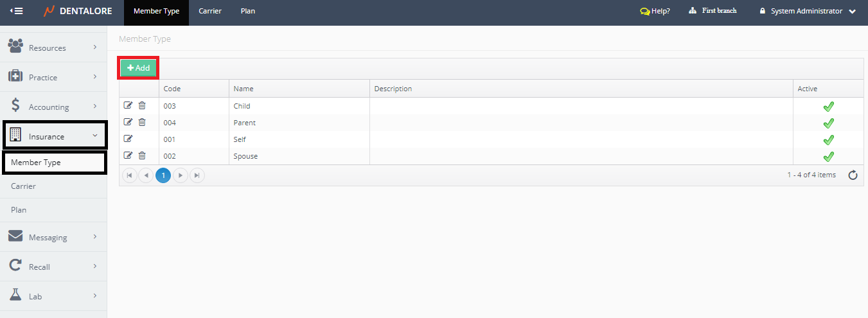
Task: Open Carrier in the sidebar submenu
Action: coord(24,186)
